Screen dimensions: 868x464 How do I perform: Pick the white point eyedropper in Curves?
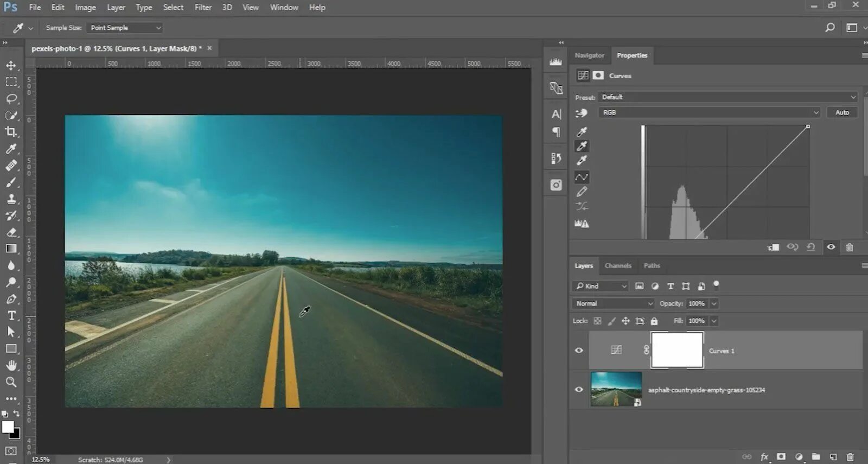click(582, 160)
